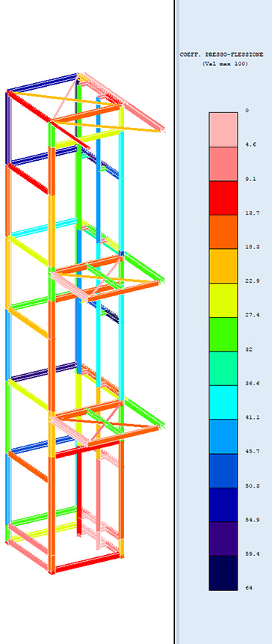Click the amber 18.3–22.9 legend swatch
The height and width of the screenshot is (644, 272).
[223, 266]
